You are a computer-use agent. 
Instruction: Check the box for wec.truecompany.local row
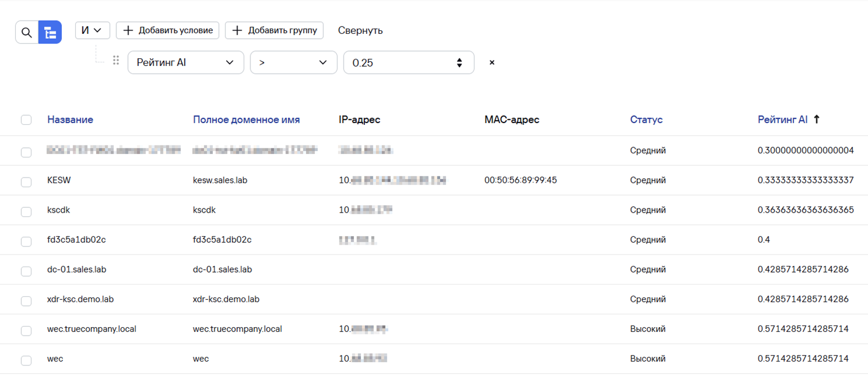coord(26,331)
